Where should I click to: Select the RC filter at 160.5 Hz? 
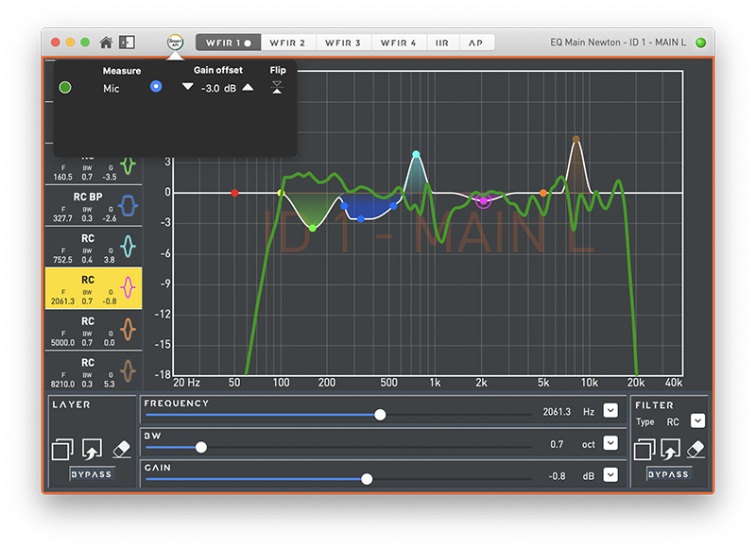point(94,170)
